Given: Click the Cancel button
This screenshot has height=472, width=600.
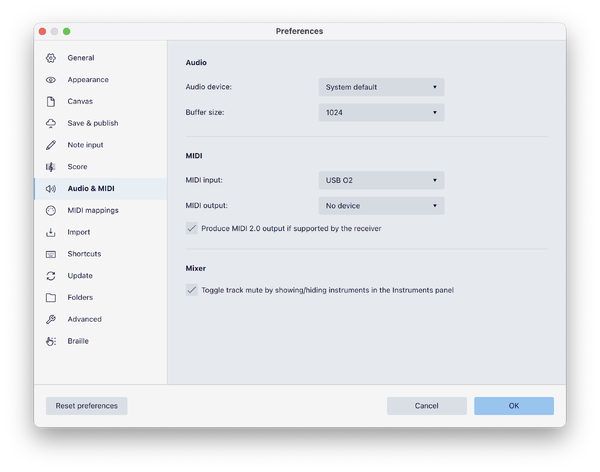Looking at the screenshot, I should pos(427,406).
